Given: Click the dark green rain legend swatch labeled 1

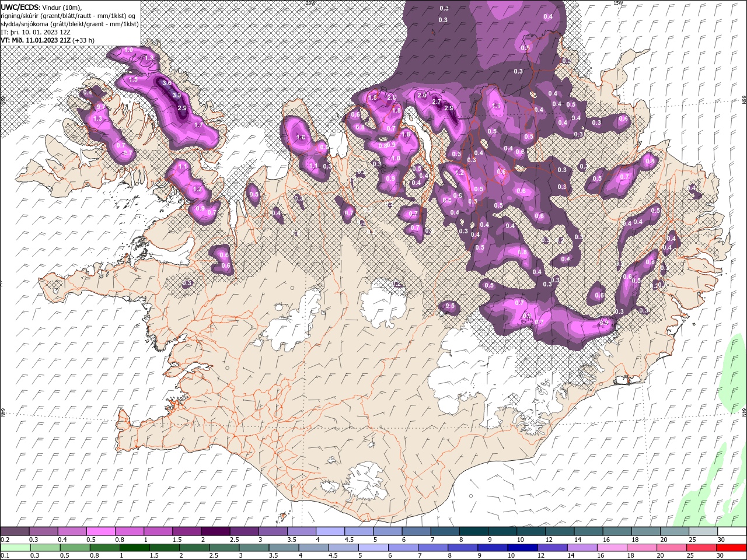Looking at the screenshot, I should click(135, 548).
